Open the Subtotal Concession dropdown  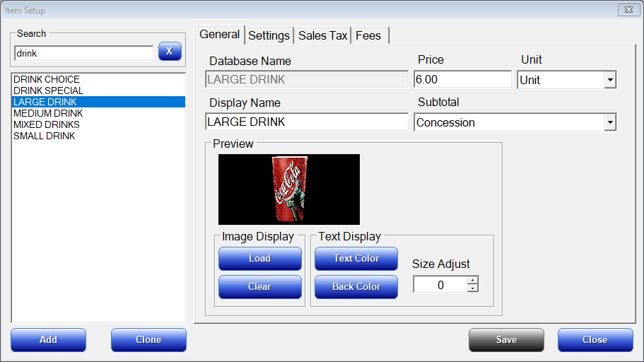515,122
